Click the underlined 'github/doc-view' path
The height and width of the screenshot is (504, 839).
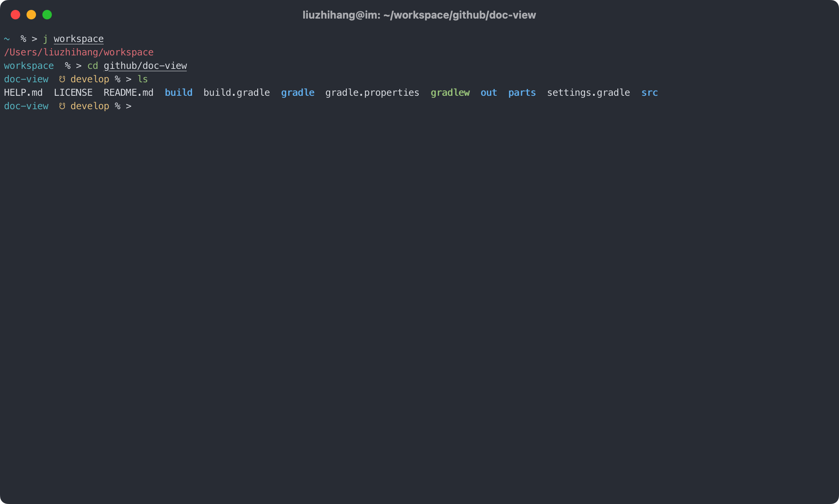(145, 66)
